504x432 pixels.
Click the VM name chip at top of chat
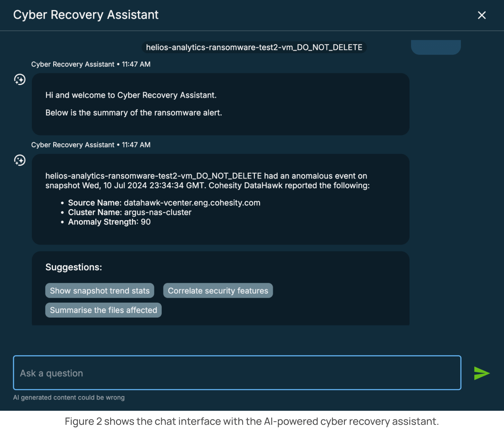click(254, 48)
